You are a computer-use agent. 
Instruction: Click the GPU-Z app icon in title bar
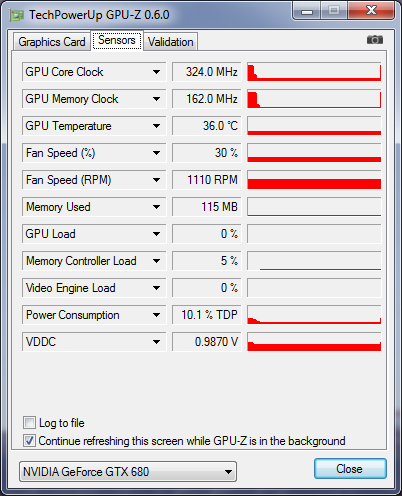tap(17, 15)
